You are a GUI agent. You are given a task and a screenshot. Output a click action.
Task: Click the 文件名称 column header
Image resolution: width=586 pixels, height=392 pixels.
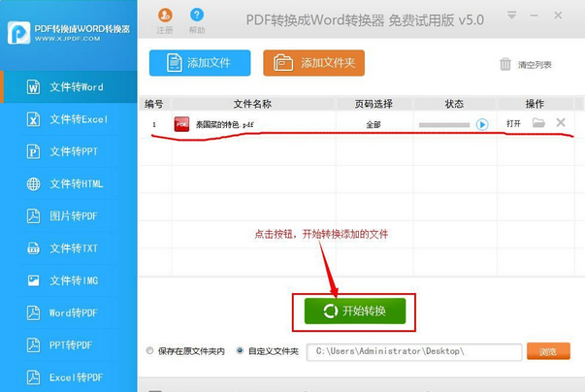tap(252, 104)
